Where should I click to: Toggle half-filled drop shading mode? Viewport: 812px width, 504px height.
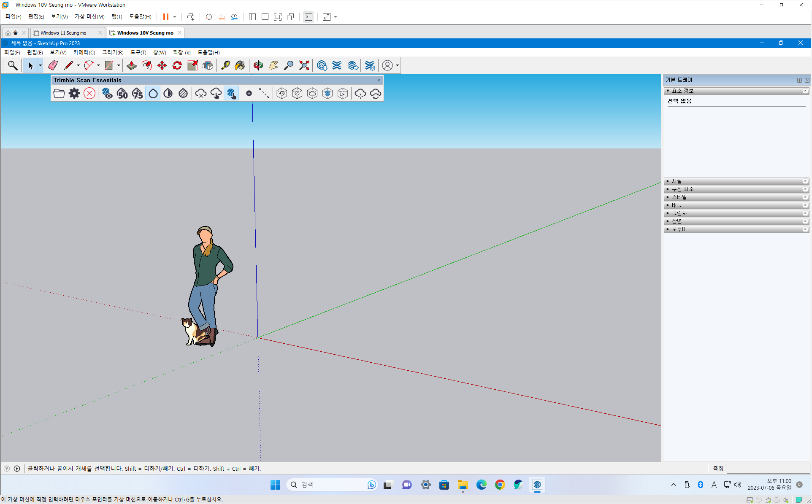tap(168, 93)
